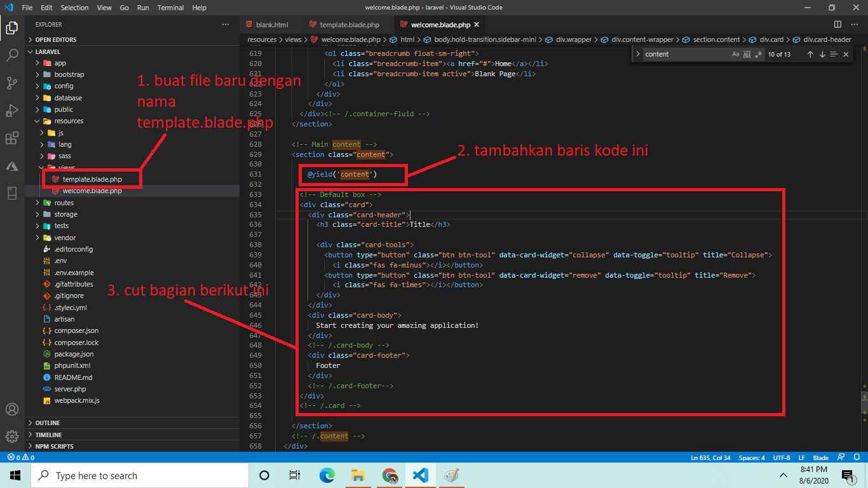Image resolution: width=868 pixels, height=488 pixels.
Task: Change language mode Blade
Action: pos(821,457)
